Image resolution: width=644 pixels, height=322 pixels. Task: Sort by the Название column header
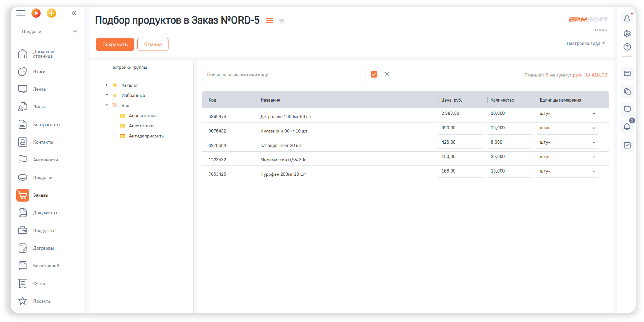270,100
